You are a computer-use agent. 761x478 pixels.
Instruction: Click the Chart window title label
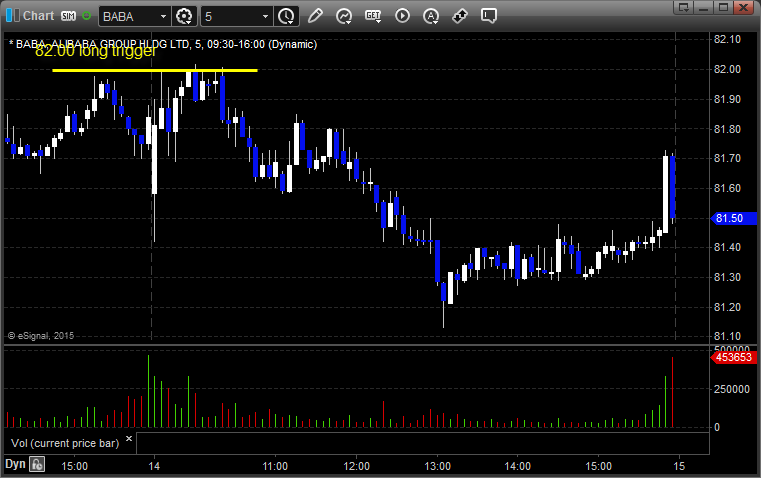pos(38,16)
